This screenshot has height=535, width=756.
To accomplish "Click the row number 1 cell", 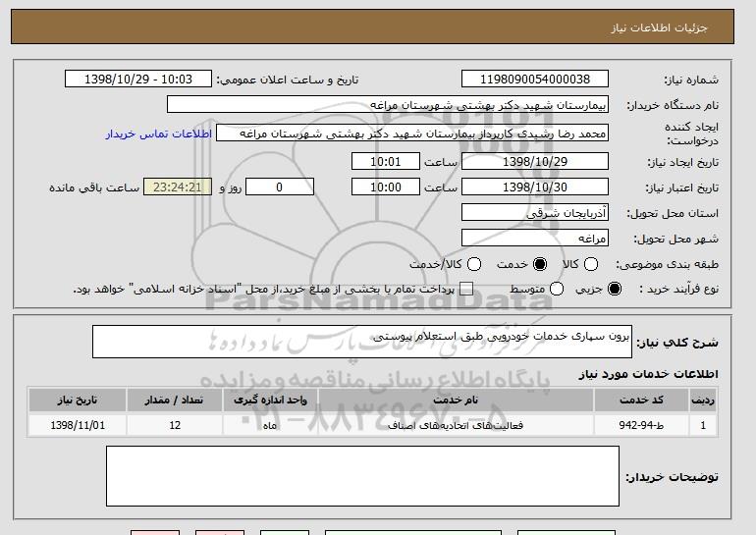I will click(703, 425).
